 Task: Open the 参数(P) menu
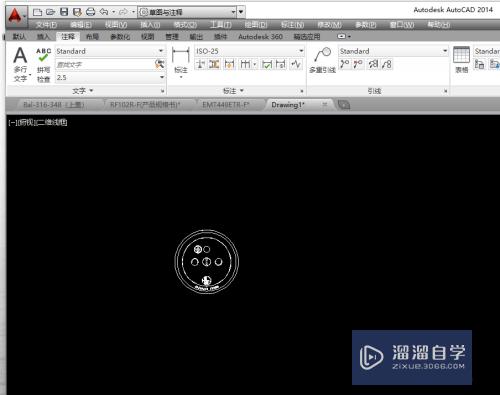click(x=366, y=25)
